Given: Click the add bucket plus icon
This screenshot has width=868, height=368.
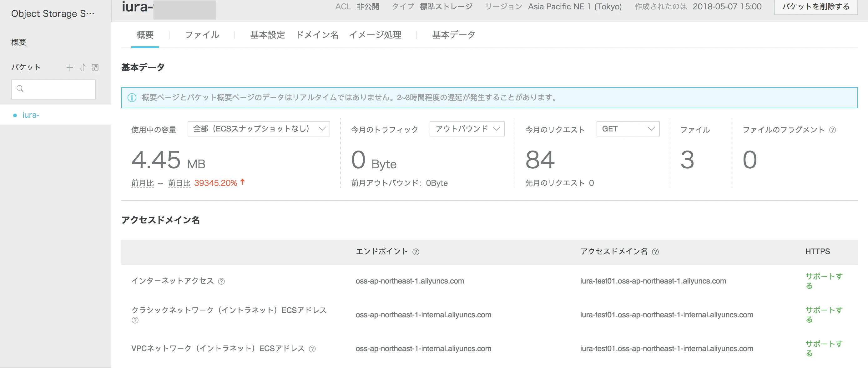Looking at the screenshot, I should point(70,68).
